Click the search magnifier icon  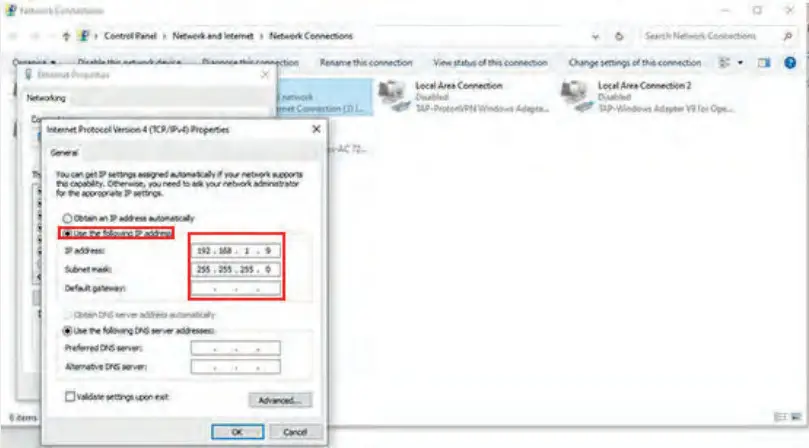point(787,36)
